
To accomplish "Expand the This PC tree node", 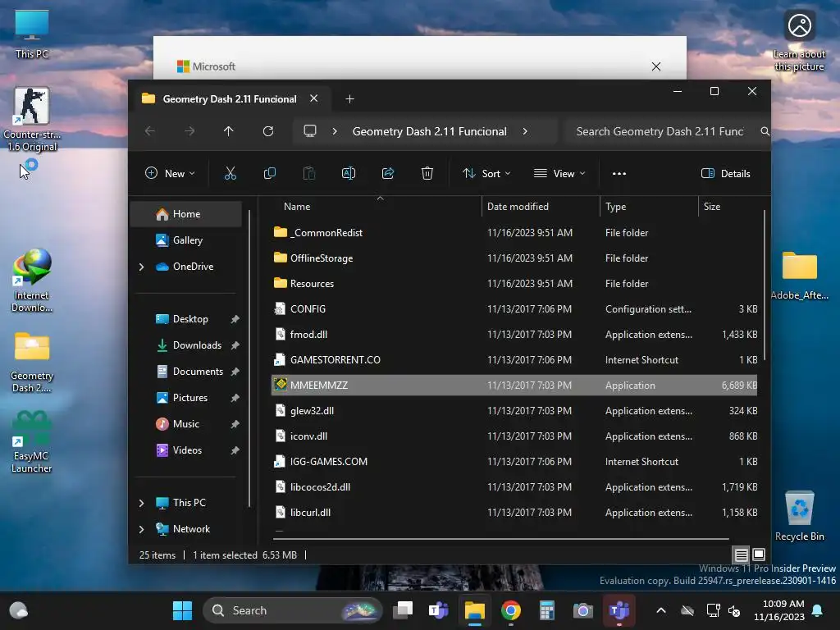I will pyautogui.click(x=141, y=503).
